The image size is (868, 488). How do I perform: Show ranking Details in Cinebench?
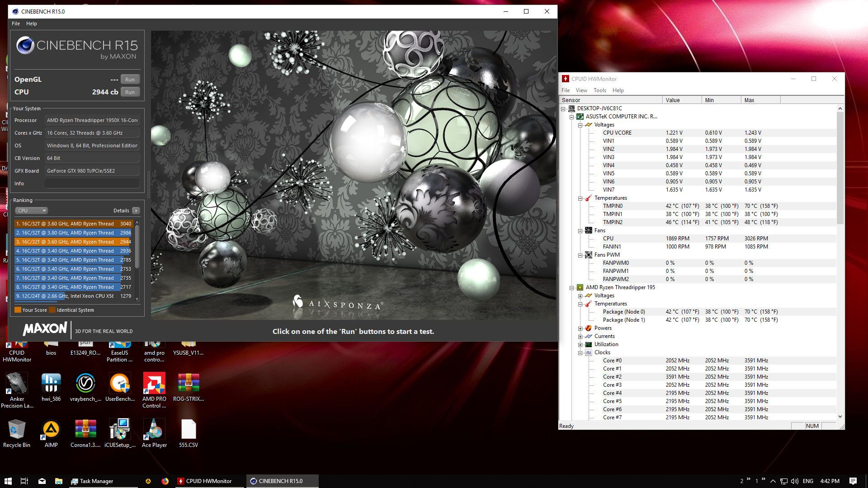pyautogui.click(x=136, y=211)
